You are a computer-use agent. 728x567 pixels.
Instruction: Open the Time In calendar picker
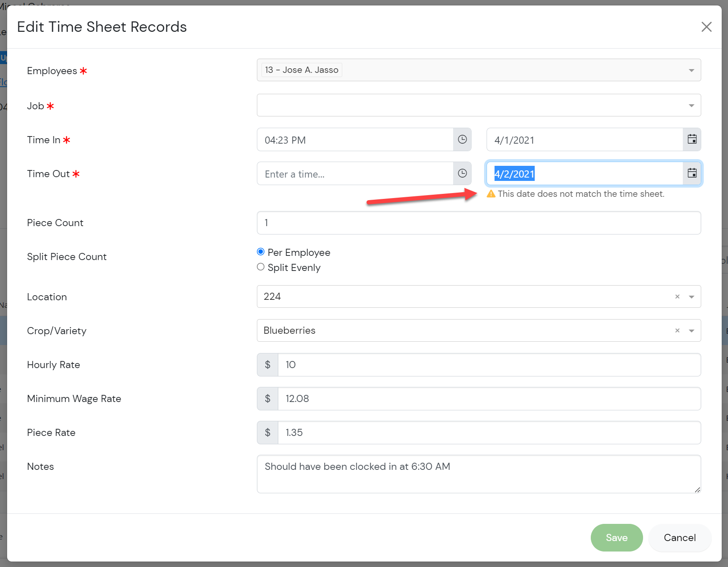[692, 139]
